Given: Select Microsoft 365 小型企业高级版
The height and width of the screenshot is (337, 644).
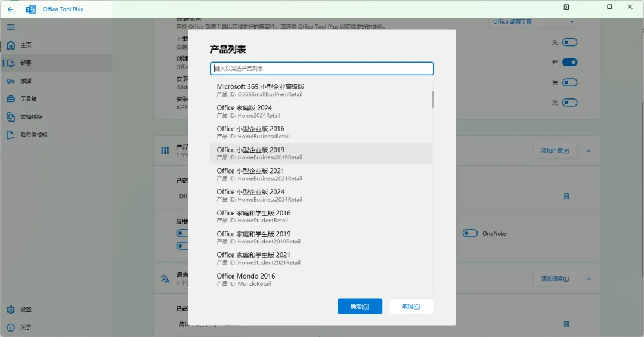Looking at the screenshot, I should pyautogui.click(x=321, y=90).
